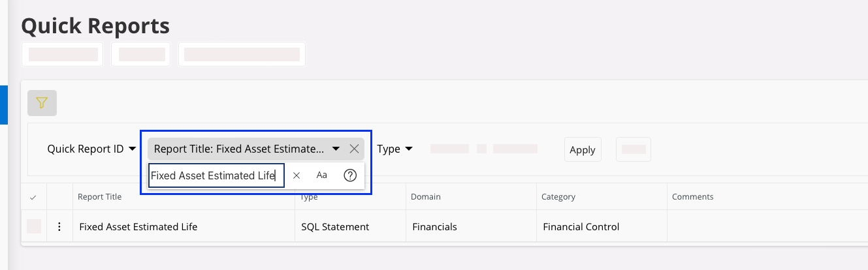This screenshot has width=868, height=270.
Task: Click the Category column header
Action: pyautogui.click(x=558, y=196)
